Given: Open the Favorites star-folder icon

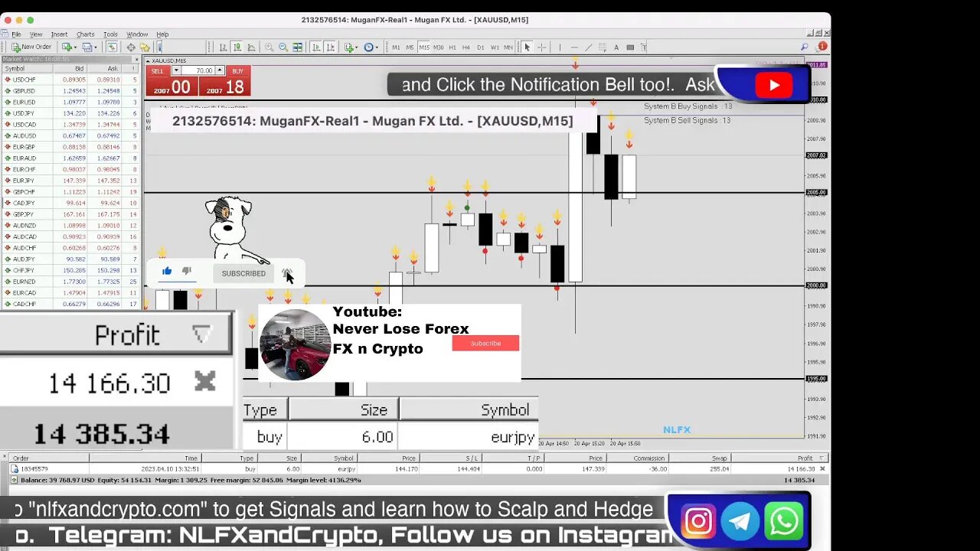Looking at the screenshot, I should (x=144, y=47).
